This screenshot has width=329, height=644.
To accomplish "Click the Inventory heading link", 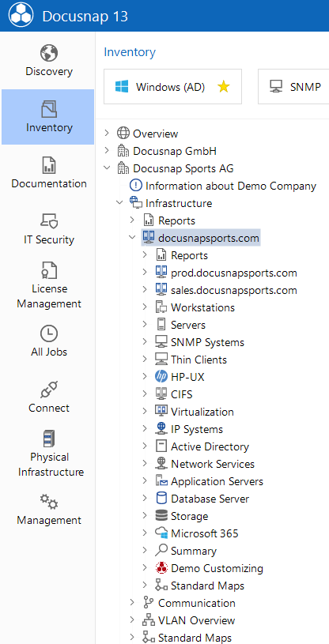I will coord(130,52).
